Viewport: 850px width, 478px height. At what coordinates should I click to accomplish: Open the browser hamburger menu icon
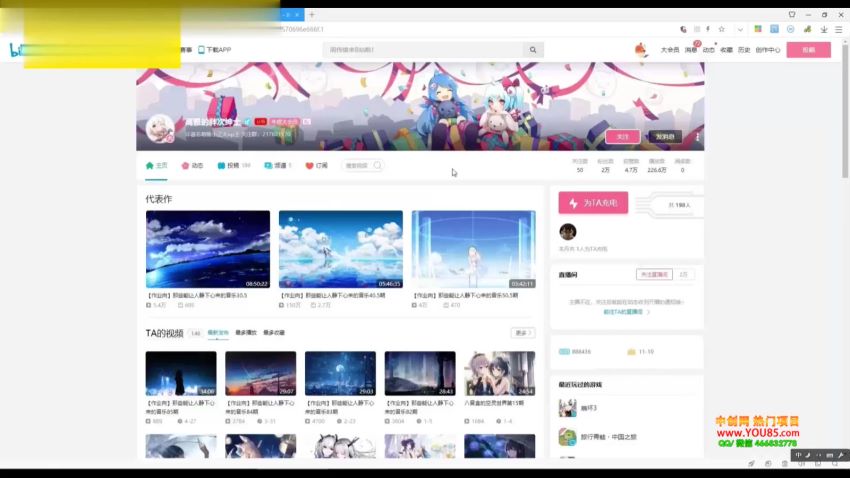coord(839,29)
